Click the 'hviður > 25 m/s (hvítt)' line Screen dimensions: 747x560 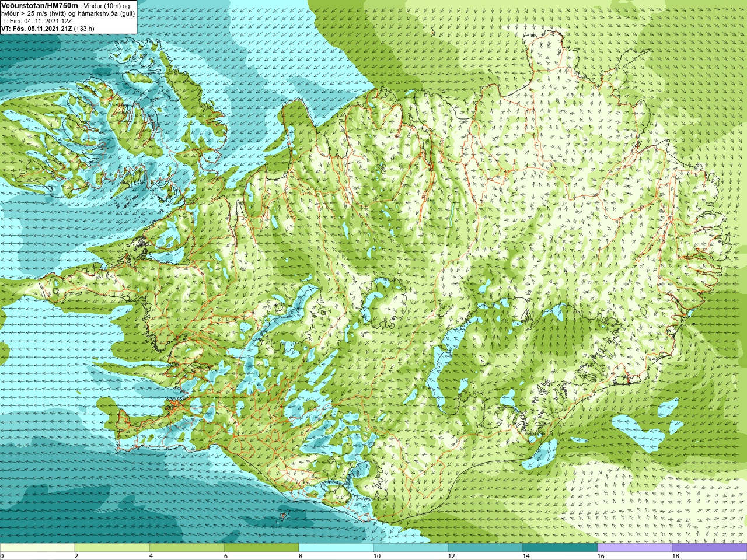point(37,13)
